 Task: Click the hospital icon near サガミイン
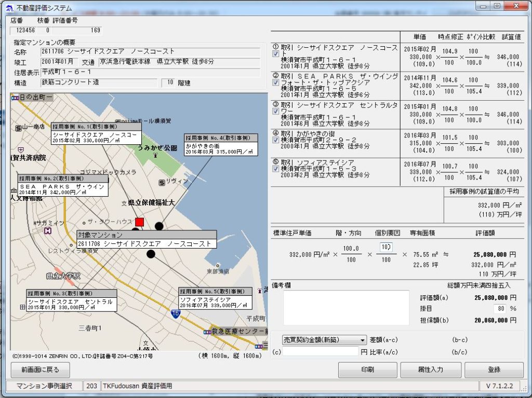(x=48, y=230)
